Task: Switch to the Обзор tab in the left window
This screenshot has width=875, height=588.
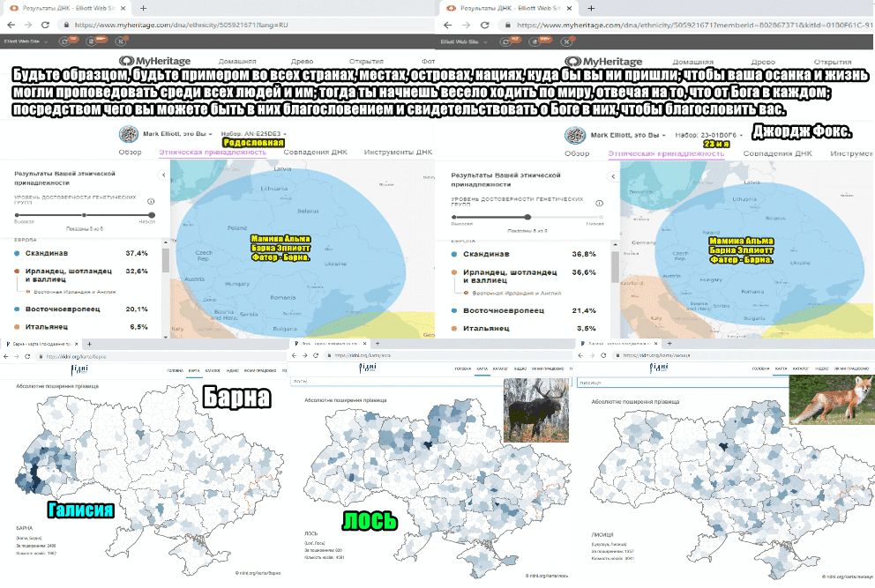Action: pyautogui.click(x=130, y=152)
